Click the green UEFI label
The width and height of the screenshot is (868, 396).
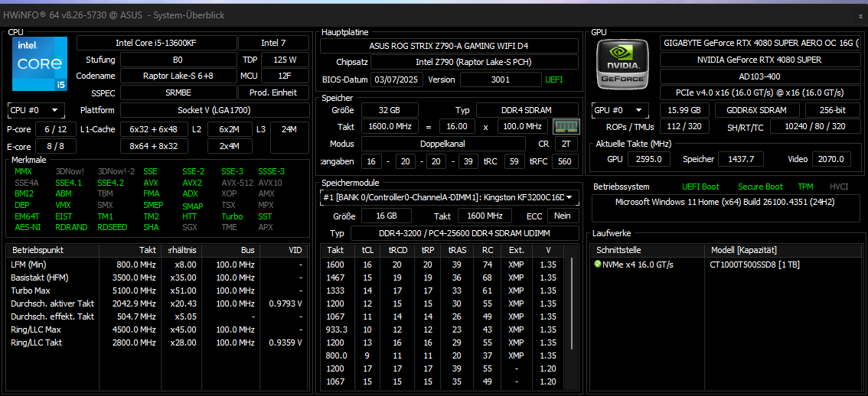[x=554, y=80]
